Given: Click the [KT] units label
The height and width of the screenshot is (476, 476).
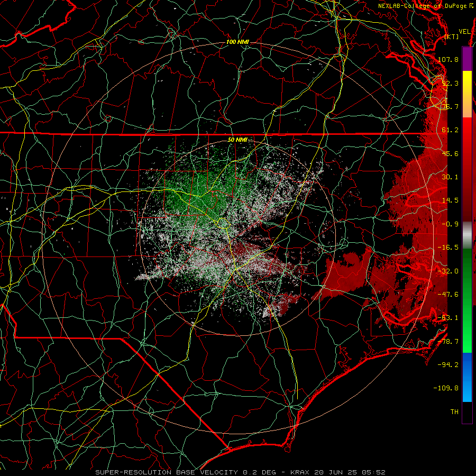Looking at the screenshot, I should pyautogui.click(x=451, y=36).
